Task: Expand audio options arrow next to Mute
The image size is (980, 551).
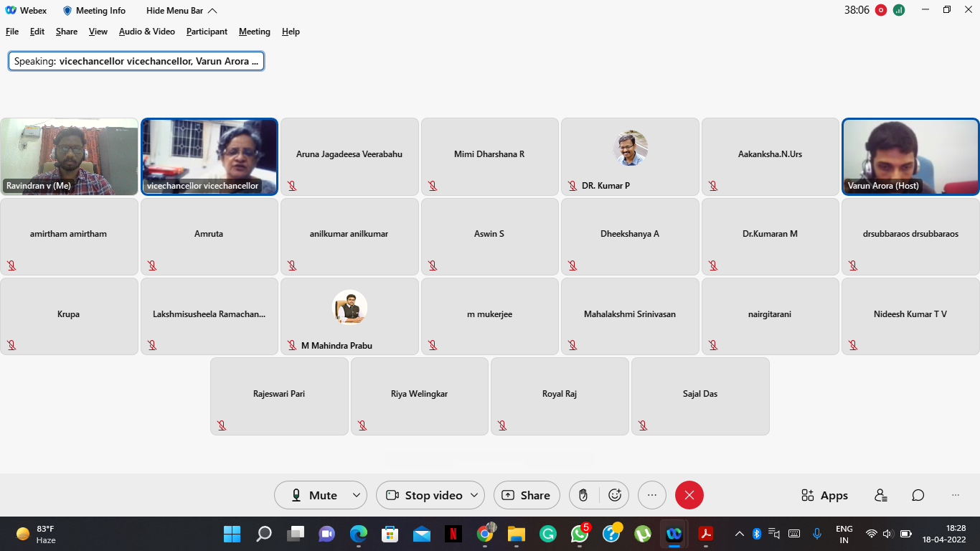Action: pos(357,495)
